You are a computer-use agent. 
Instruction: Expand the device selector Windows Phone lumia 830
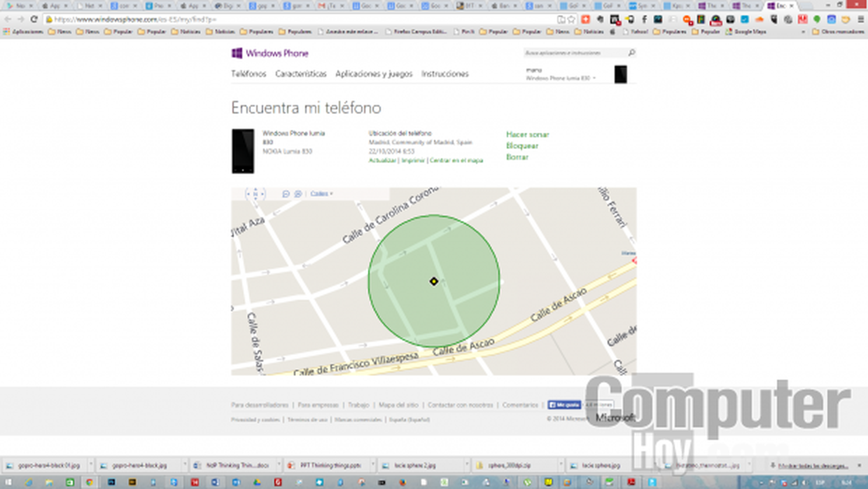tap(561, 78)
